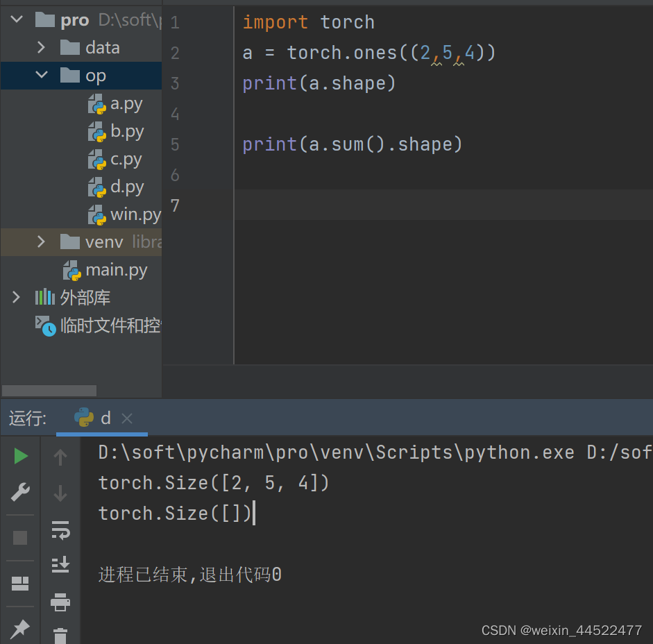This screenshot has width=653, height=644.
Task: Click line number 1 in gutter
Action: pos(175,22)
